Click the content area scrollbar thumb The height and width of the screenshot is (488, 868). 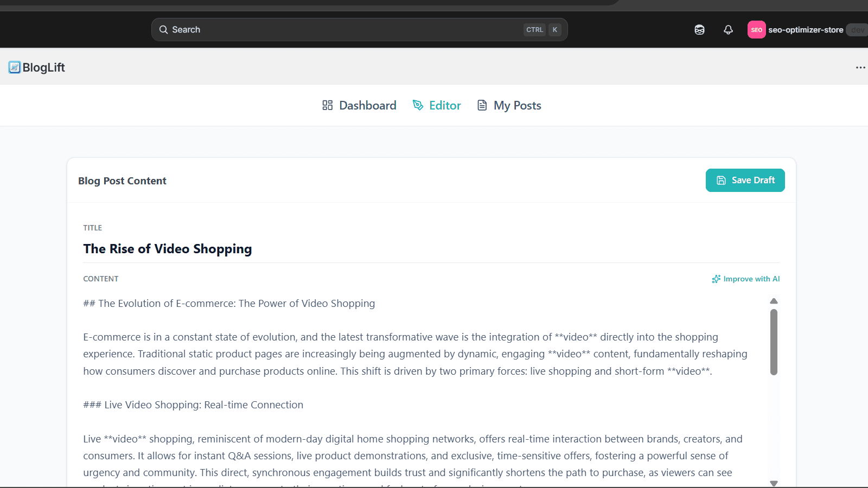click(x=774, y=342)
